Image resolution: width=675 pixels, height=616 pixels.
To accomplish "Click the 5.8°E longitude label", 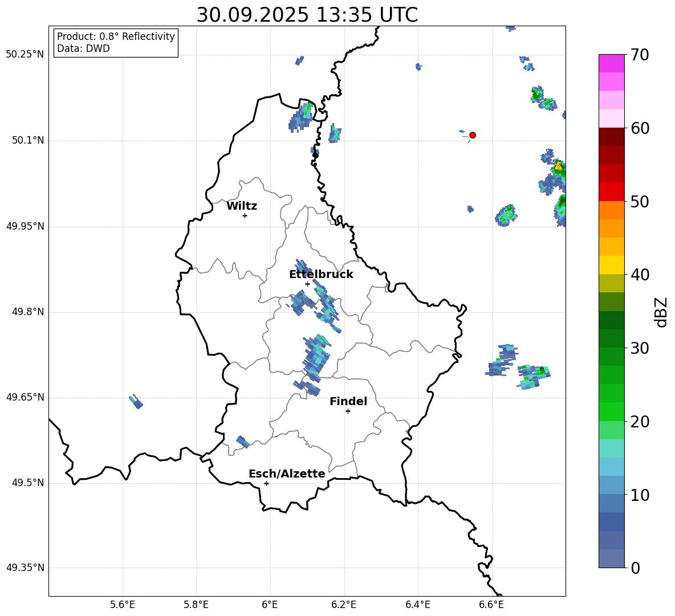I will 196,605.
